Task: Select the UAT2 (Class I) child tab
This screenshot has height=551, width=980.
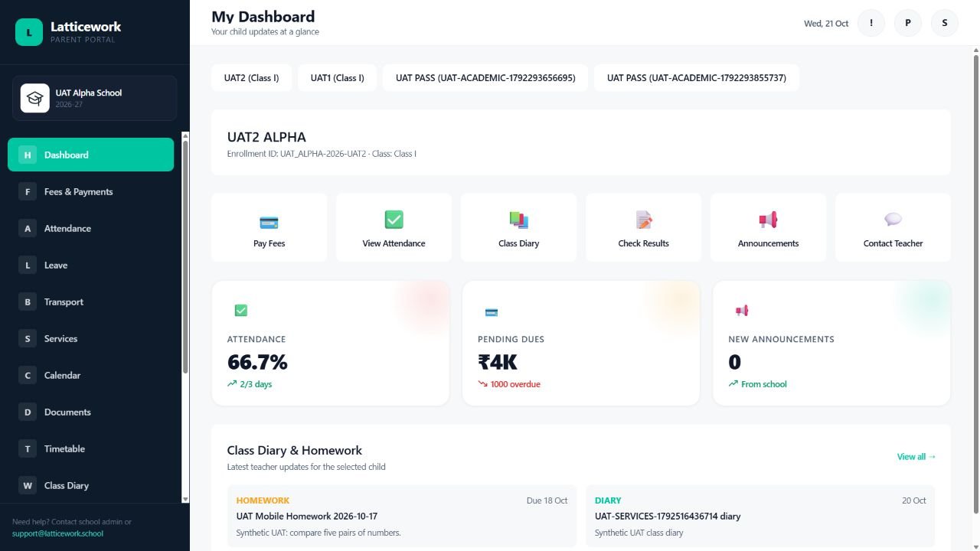Action: (x=251, y=78)
